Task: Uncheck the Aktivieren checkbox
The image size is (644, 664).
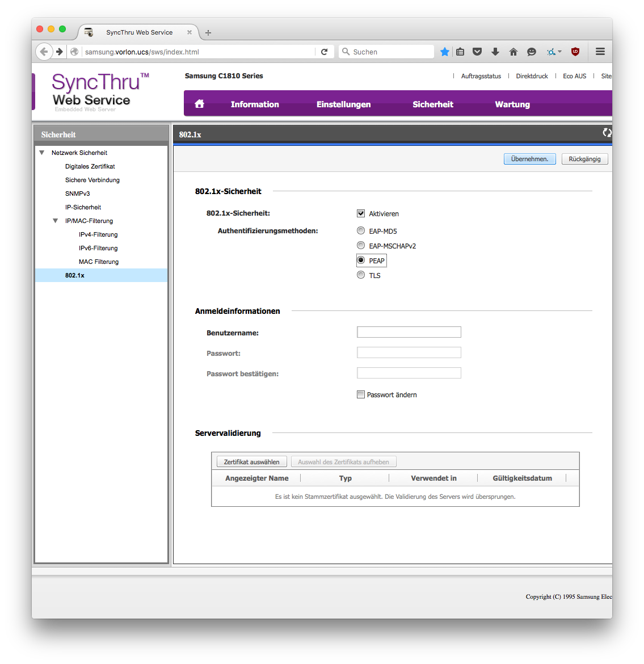Action: pos(361,213)
